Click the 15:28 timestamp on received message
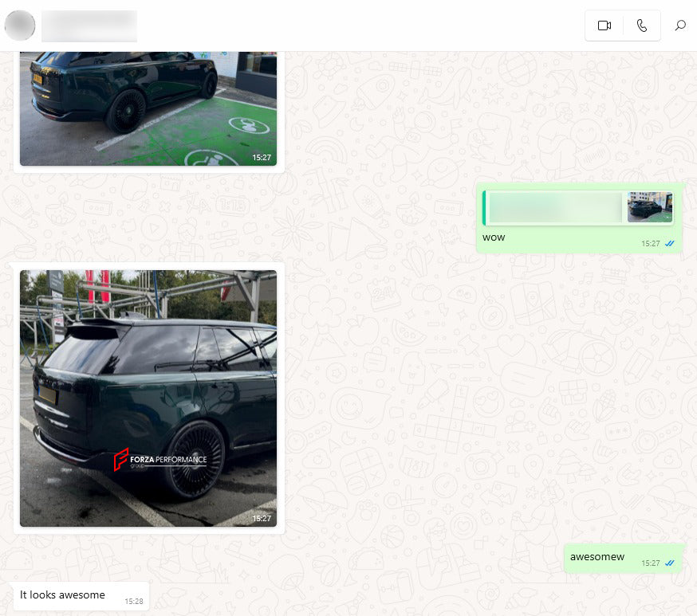 click(x=133, y=602)
